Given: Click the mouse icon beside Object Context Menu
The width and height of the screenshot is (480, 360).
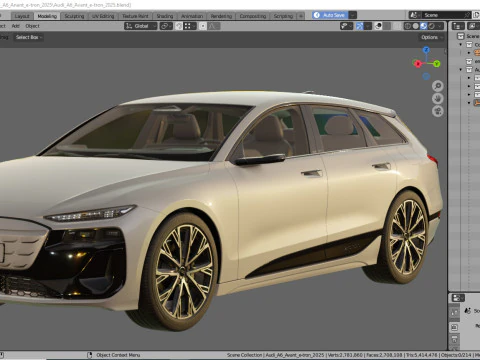Looking at the screenshot, I should 89,355.
